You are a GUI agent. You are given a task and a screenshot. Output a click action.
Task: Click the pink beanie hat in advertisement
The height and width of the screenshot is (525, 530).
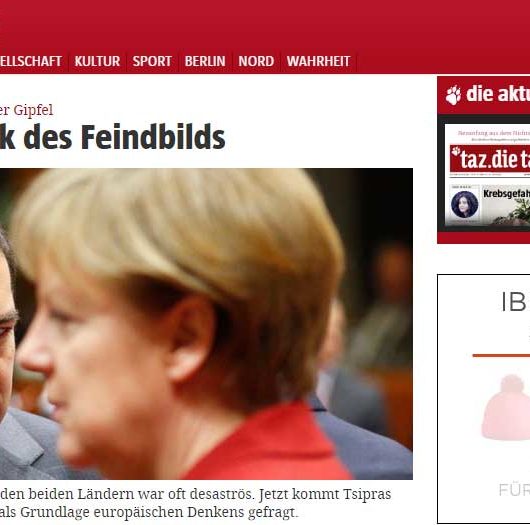pos(506,408)
